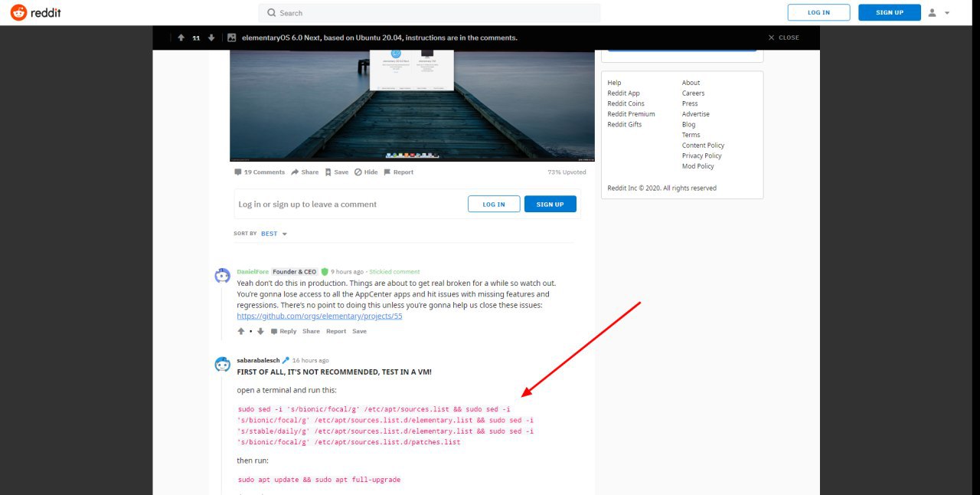Open the Terms link
Viewport: 980px width, 495px height.
coord(691,135)
